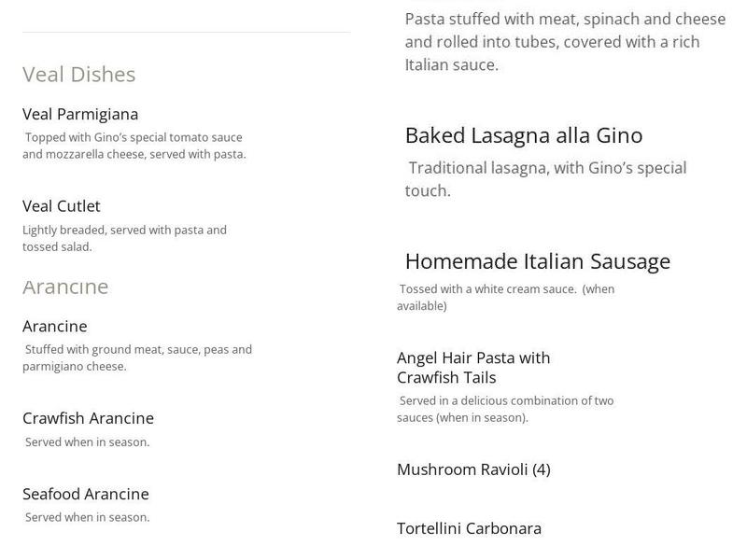Screen dimensions: 747x560
Task: Select the Homemade Italian Sausage item
Action: [x=538, y=261]
